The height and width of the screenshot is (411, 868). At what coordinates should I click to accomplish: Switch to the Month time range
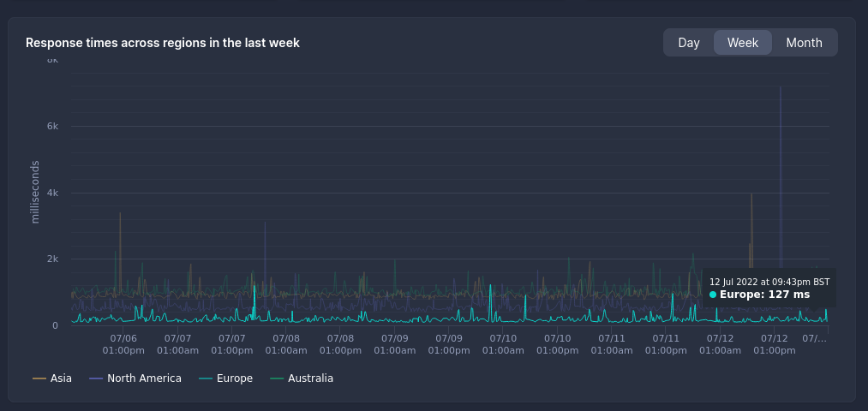click(x=804, y=43)
